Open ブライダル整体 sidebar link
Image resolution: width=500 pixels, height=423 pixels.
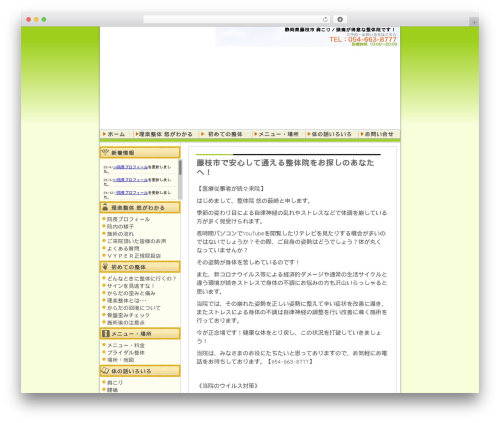[x=126, y=352]
